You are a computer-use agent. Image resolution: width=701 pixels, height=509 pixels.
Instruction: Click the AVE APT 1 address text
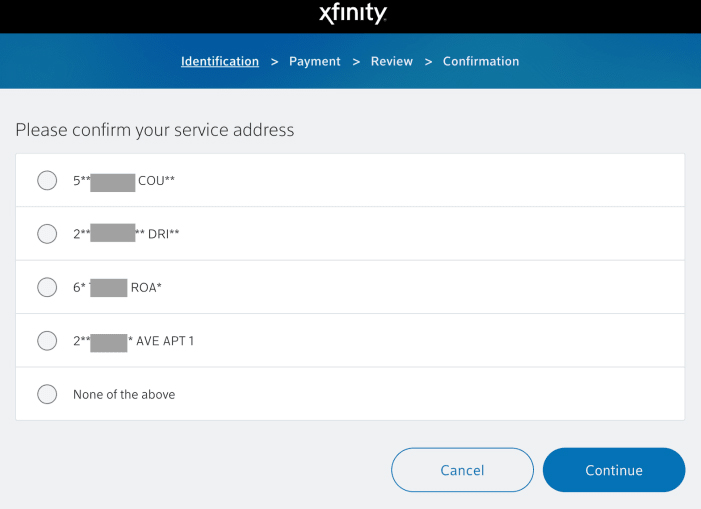tap(134, 341)
